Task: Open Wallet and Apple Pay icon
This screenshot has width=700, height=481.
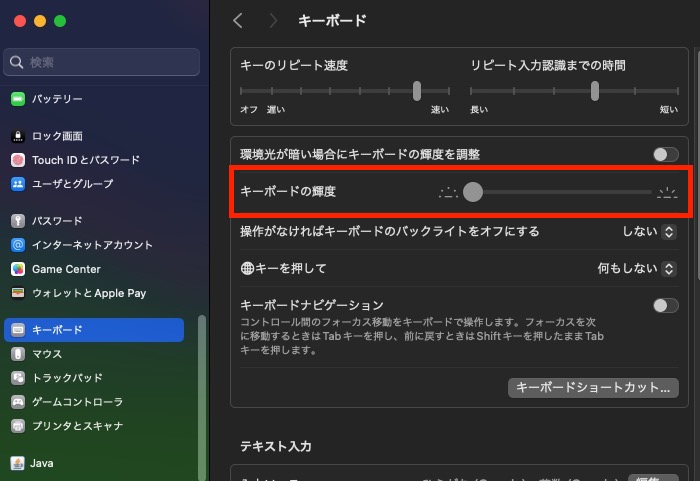Action: click(x=17, y=293)
